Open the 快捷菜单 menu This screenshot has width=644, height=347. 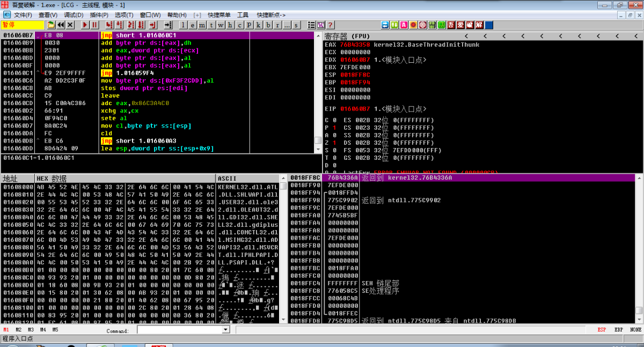pyautogui.click(x=220, y=14)
